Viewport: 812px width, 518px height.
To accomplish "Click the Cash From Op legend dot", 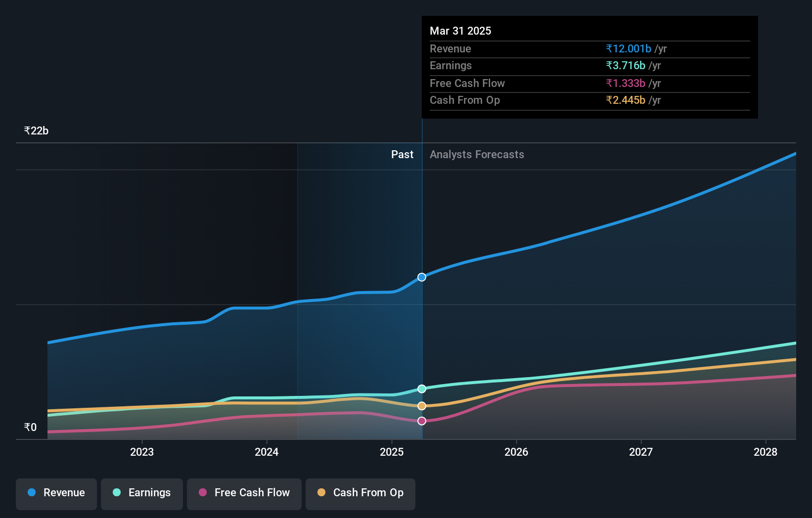I will point(322,493).
